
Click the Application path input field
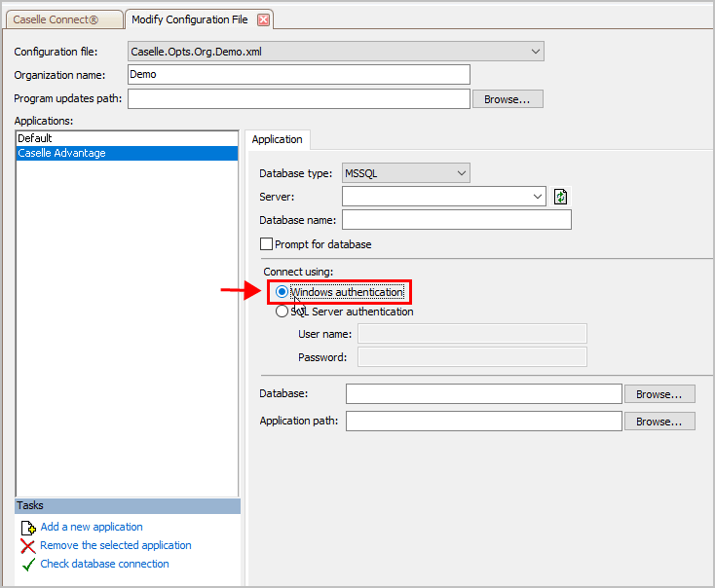[484, 422]
